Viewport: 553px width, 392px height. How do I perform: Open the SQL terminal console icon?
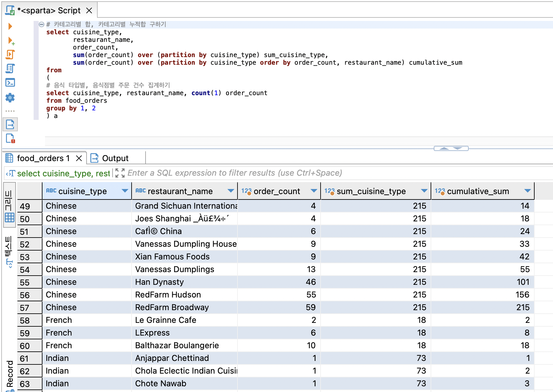pos(10,82)
